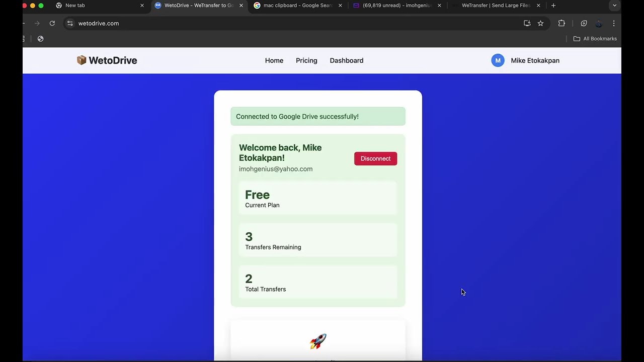This screenshot has width=644, height=362.
Task: Go to the Dashboard link
Action: pyautogui.click(x=347, y=60)
